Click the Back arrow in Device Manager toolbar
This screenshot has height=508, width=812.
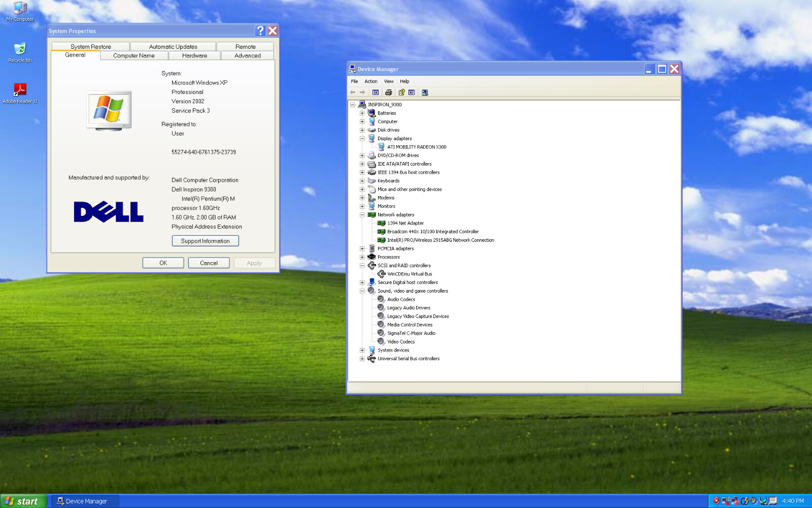(353, 92)
